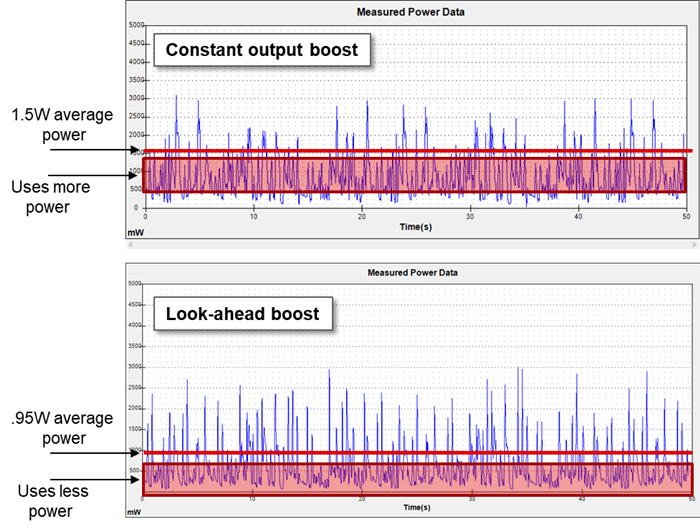Click the "Look-ahead boost" label box
The width and height of the screenshot is (700, 531).
242,314
